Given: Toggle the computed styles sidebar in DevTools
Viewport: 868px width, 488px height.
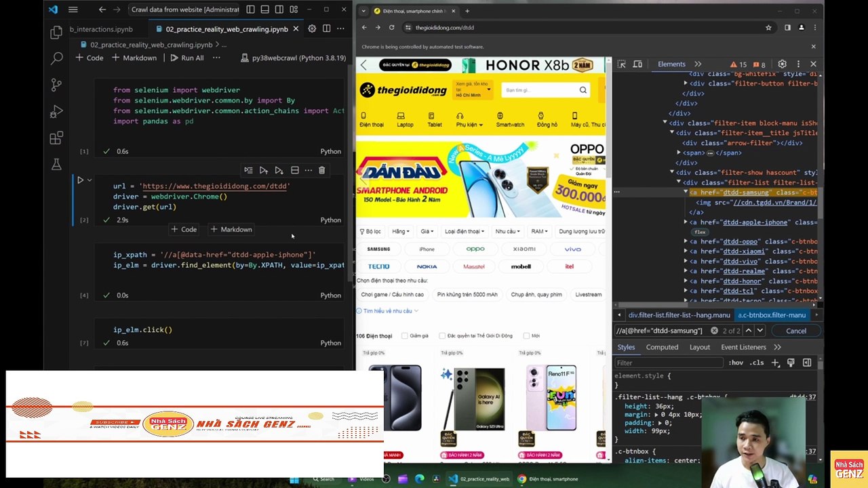Looking at the screenshot, I should click(x=806, y=363).
